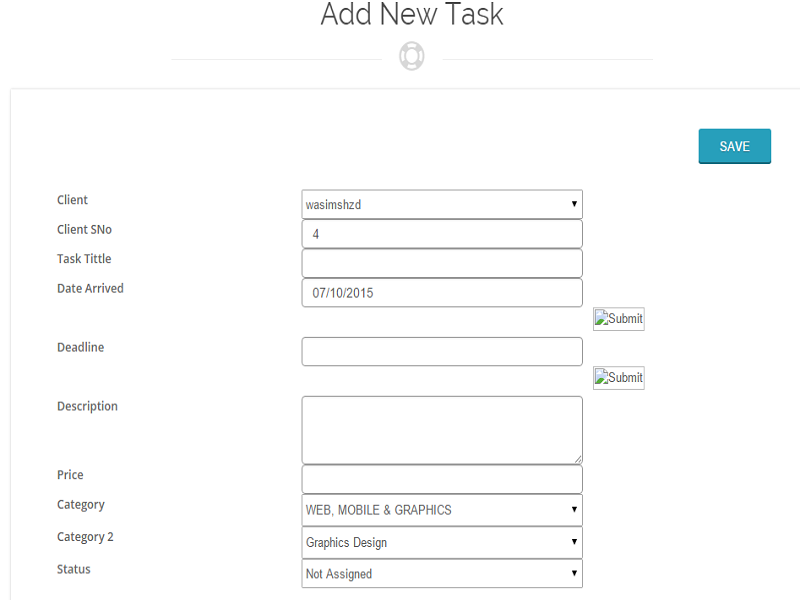The width and height of the screenshot is (800, 600).
Task: Focus the Price input field
Action: pyautogui.click(x=441, y=479)
